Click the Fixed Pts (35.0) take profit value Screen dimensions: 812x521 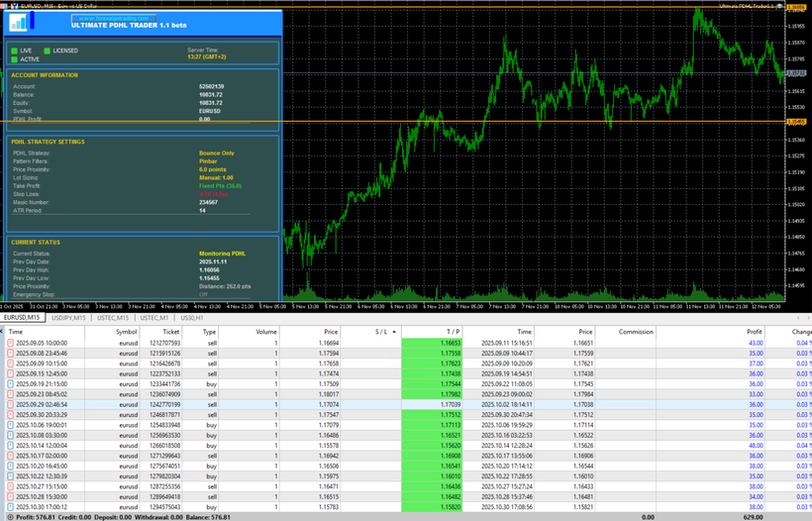(x=220, y=186)
